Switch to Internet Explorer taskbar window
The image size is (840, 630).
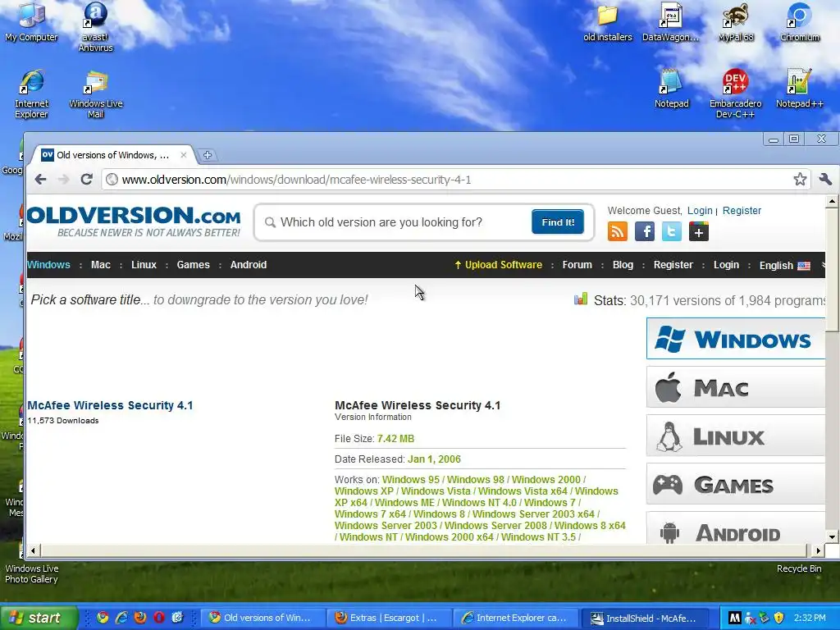point(516,618)
